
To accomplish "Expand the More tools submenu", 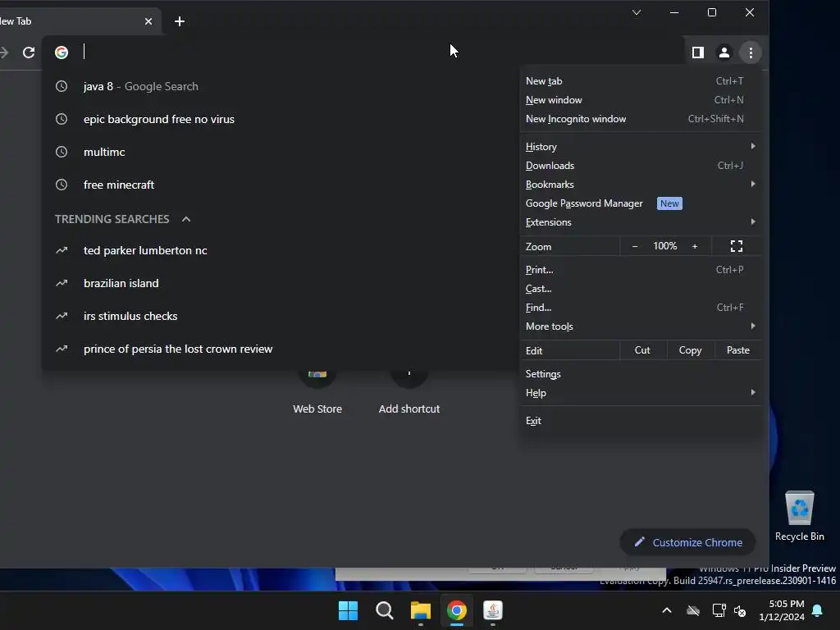I will coord(640,326).
